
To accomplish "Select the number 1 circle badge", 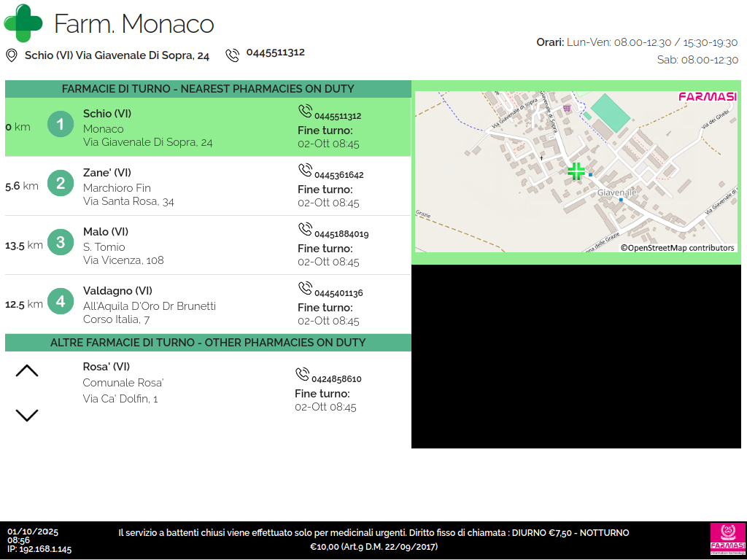I will point(61,125).
